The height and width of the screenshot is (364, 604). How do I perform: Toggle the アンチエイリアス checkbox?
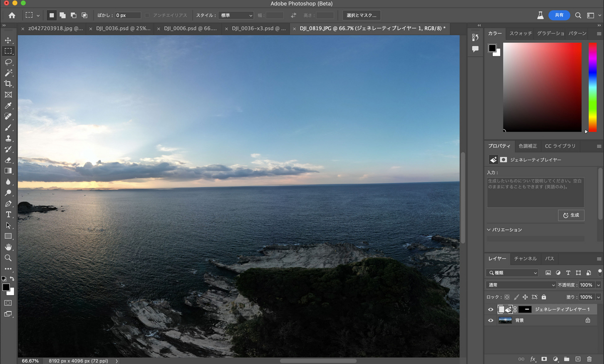tap(147, 15)
